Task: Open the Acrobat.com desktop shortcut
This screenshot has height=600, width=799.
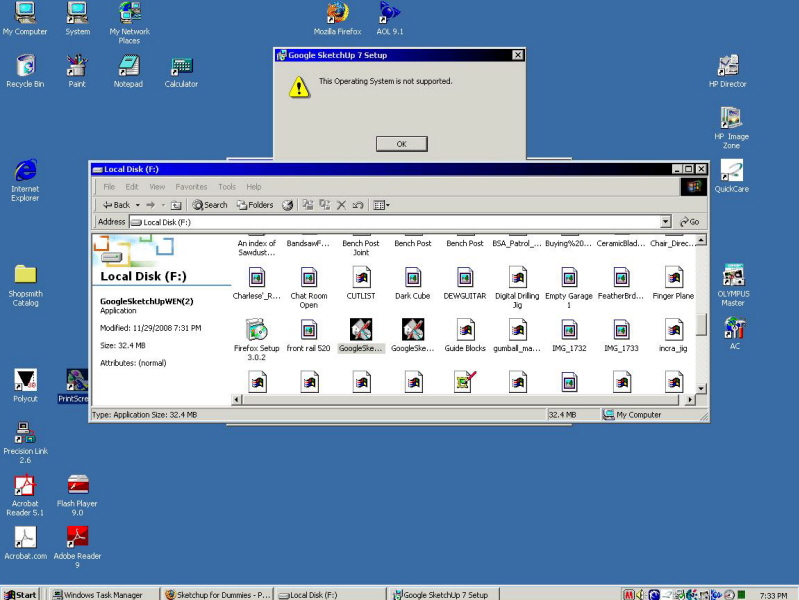Action: [25, 543]
